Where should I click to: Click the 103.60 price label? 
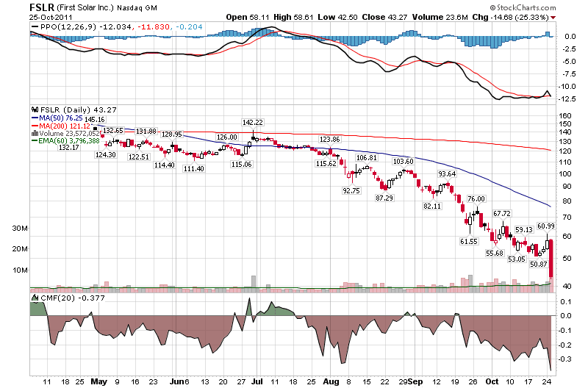[403, 162]
